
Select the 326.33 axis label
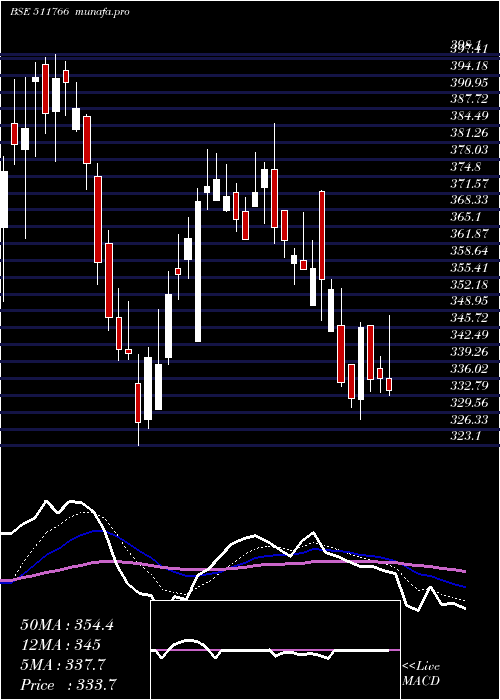tap(469, 419)
